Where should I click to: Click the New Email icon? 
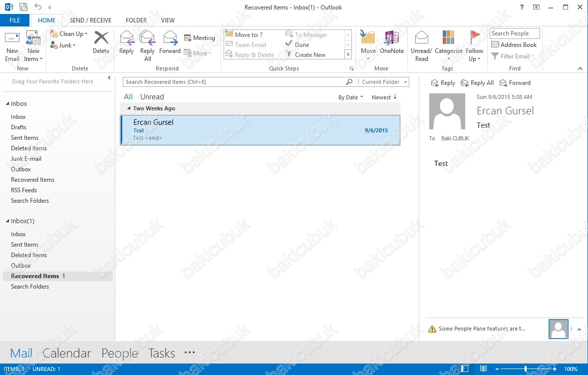coord(12,38)
